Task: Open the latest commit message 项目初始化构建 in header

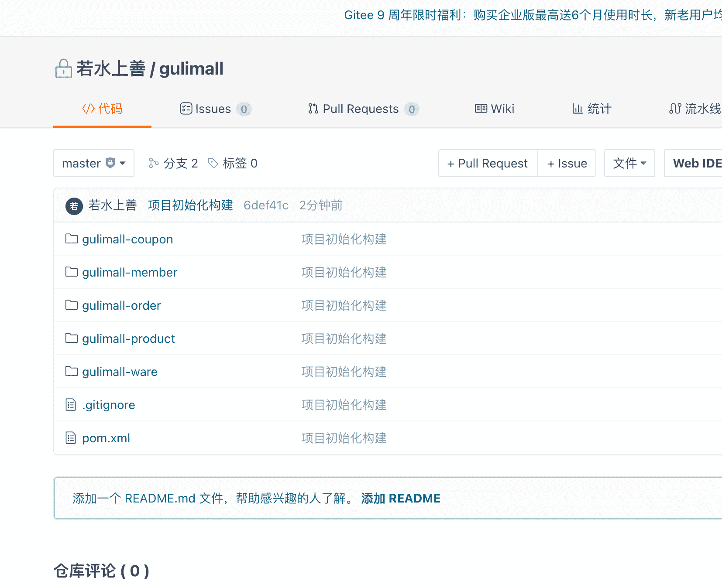Action: point(190,205)
